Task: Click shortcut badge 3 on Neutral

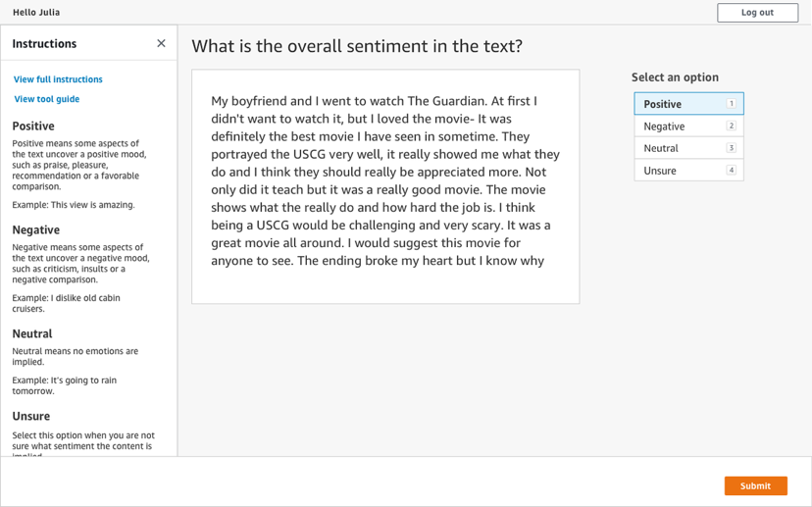Action: point(731,148)
